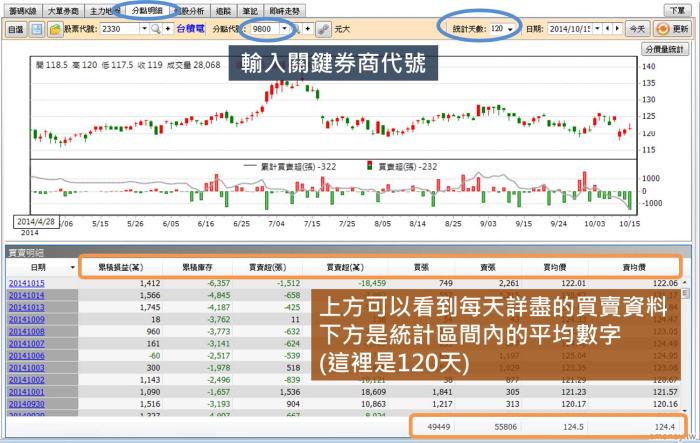Image resolution: width=700 pixels, height=443 pixels.
Task: Open date link 20141001
Action: click(x=26, y=392)
